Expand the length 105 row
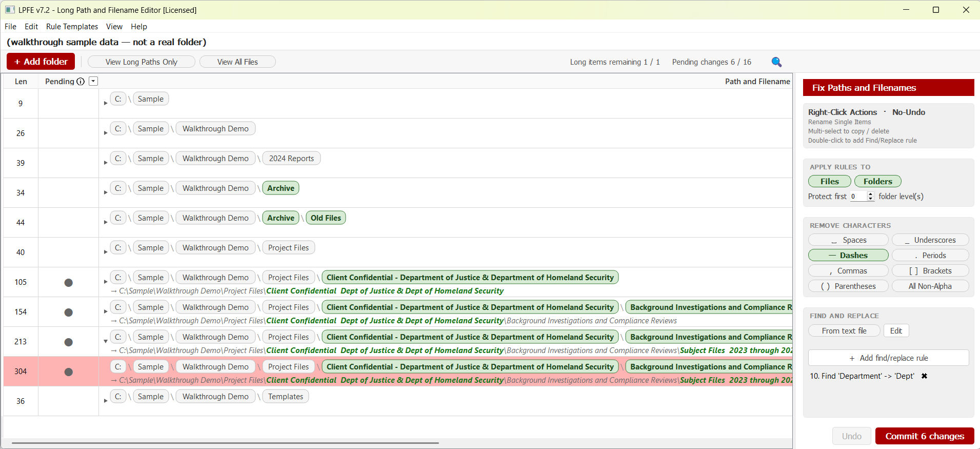Viewport: 980px width, 449px height. pos(106,282)
